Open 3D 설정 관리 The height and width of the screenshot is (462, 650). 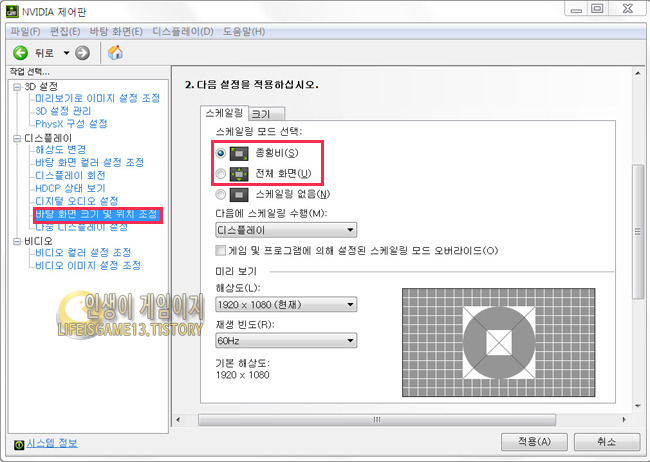pyautogui.click(x=63, y=111)
